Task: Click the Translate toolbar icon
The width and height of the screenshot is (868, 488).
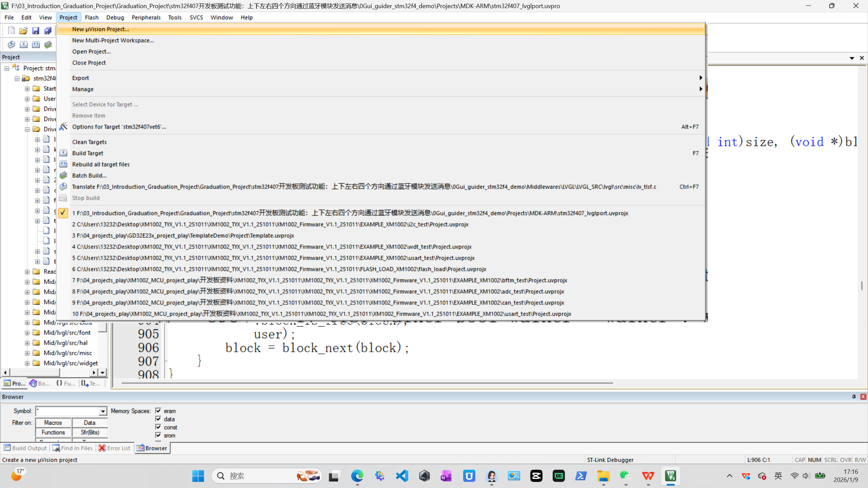Action: 11,44
